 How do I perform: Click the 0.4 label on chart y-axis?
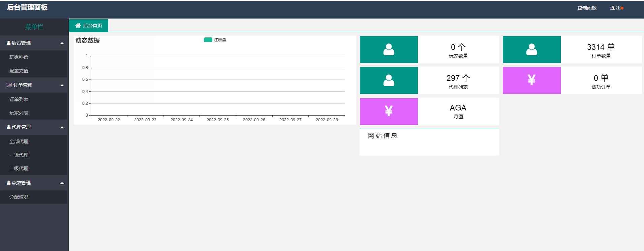85,91
